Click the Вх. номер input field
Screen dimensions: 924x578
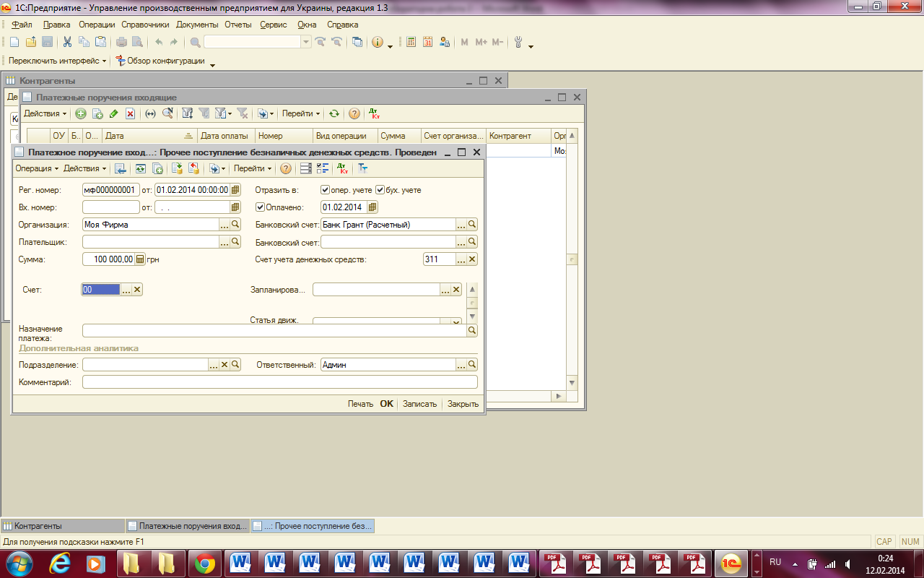[x=111, y=207]
